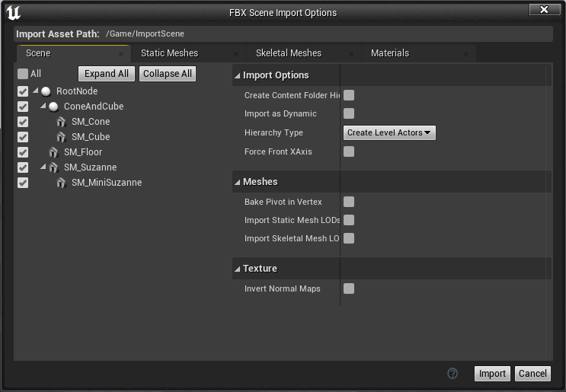The image size is (566, 392).
Task: Click the ConeAndCube sphere icon
Action: click(53, 107)
